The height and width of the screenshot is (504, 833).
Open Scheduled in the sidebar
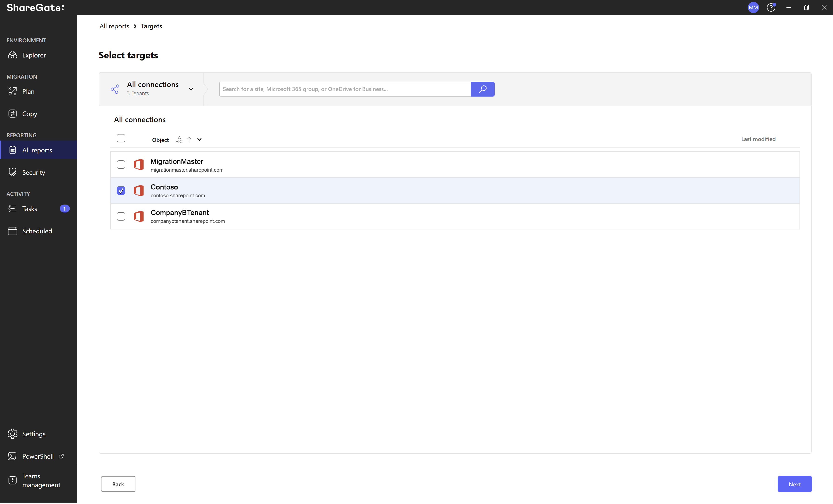coord(39,231)
